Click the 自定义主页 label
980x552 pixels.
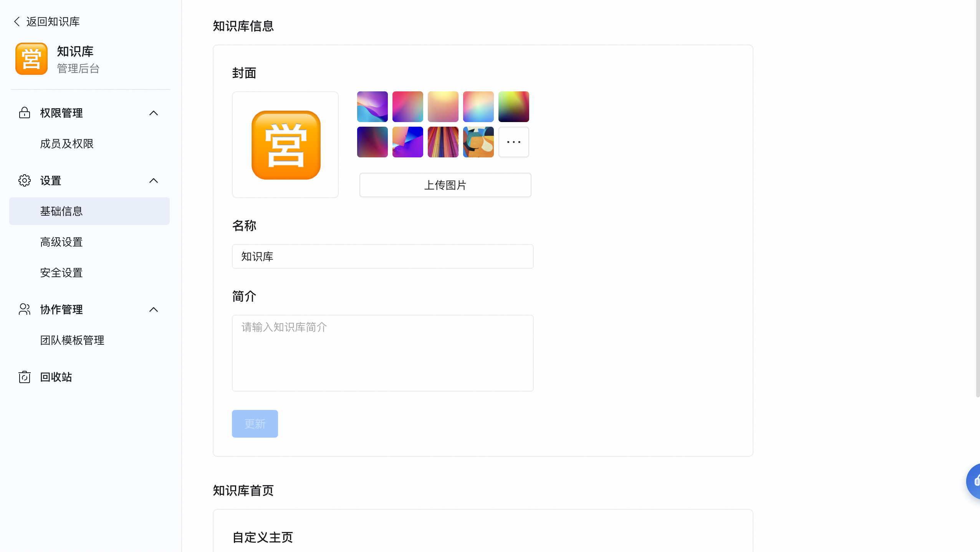[263, 537]
